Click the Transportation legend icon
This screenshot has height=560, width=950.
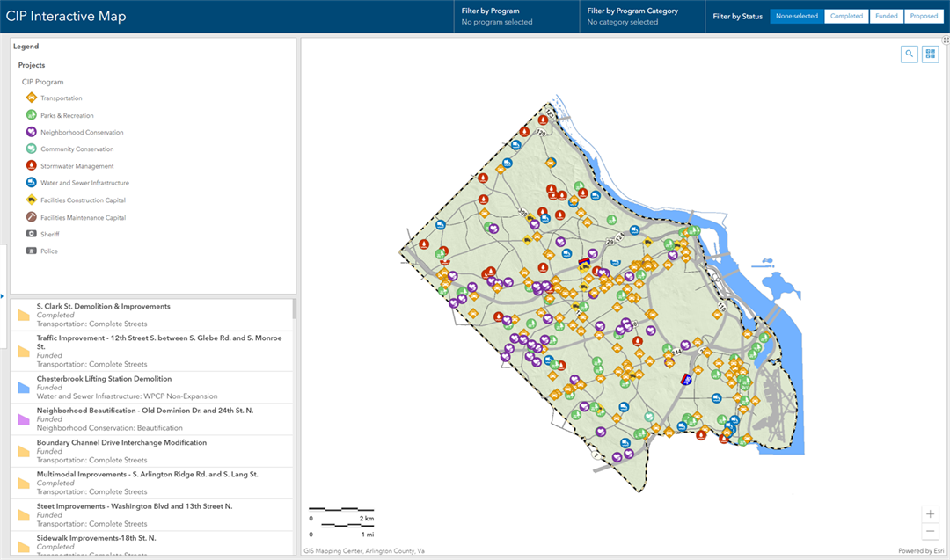[31, 98]
